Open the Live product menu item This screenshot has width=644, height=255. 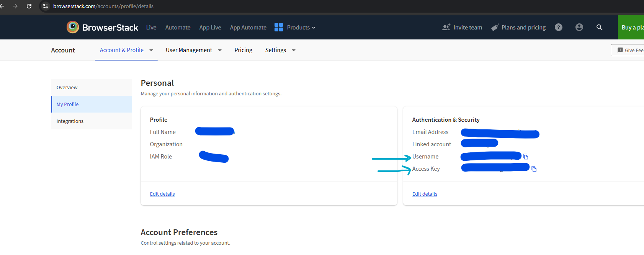151,27
